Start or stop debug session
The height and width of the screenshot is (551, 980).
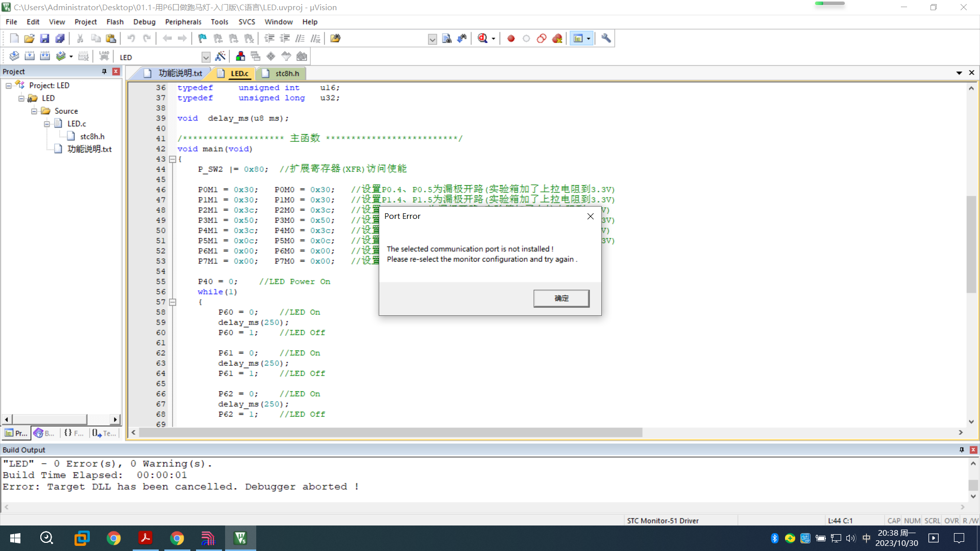click(483, 38)
